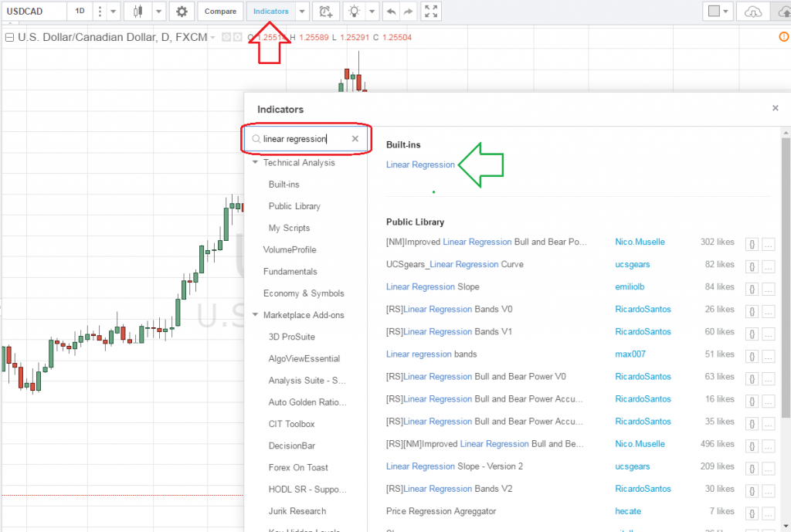The image size is (791, 532).
Task: Collapse the Marketplace Add-ons category
Action: [x=255, y=315]
